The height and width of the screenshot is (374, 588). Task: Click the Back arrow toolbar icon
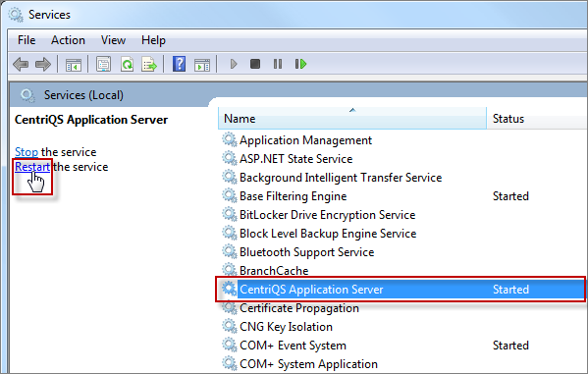click(21, 64)
